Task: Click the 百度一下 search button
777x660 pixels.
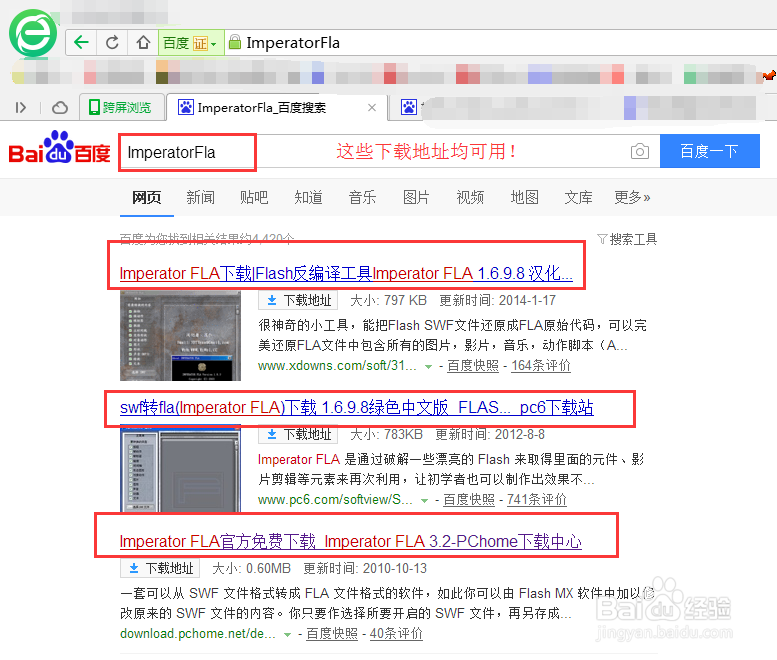Action: [709, 151]
